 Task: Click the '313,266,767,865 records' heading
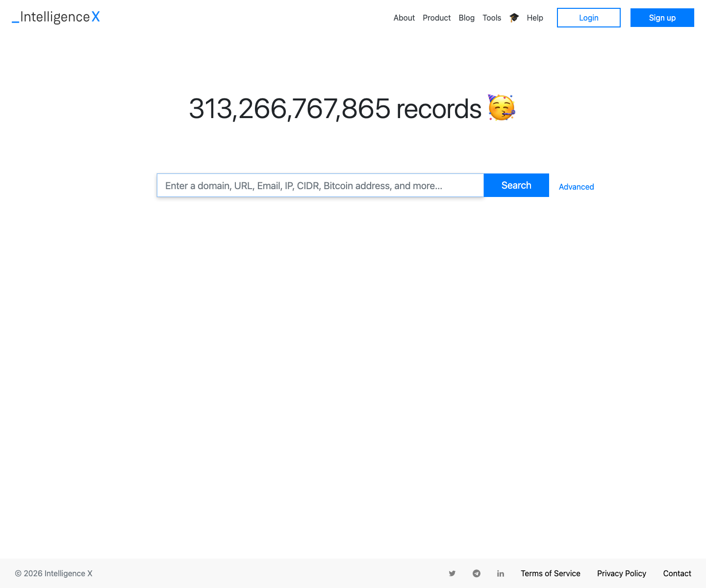click(x=353, y=108)
